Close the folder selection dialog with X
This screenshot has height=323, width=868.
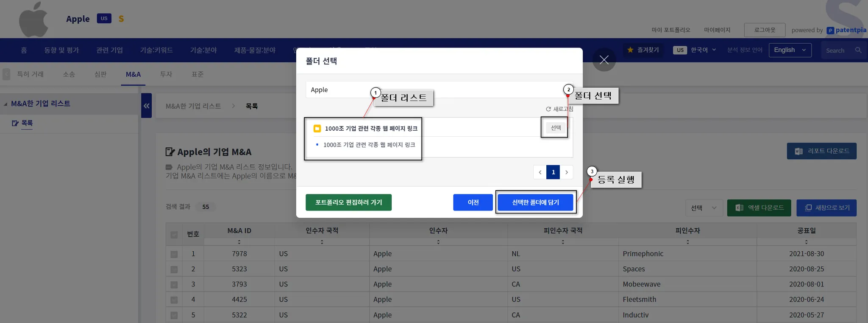(x=604, y=60)
